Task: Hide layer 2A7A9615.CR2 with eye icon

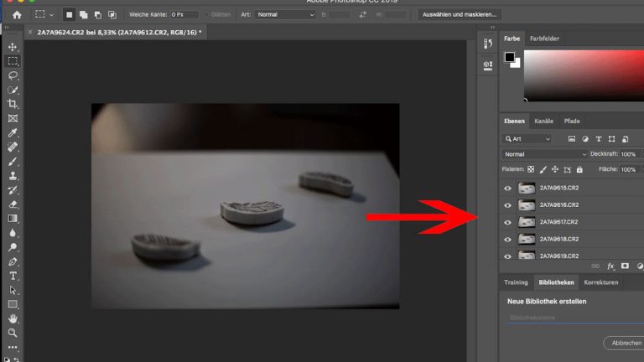Action: [x=507, y=189]
